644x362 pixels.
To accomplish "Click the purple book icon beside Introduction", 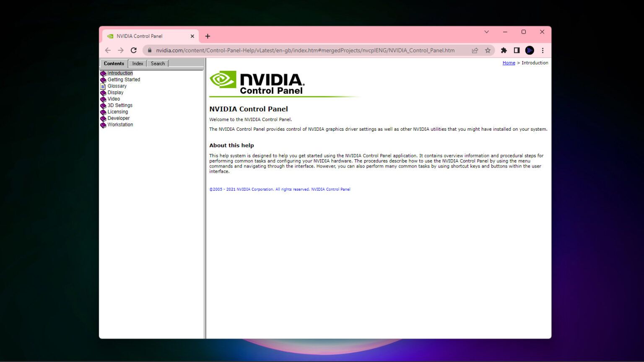I will click(104, 73).
